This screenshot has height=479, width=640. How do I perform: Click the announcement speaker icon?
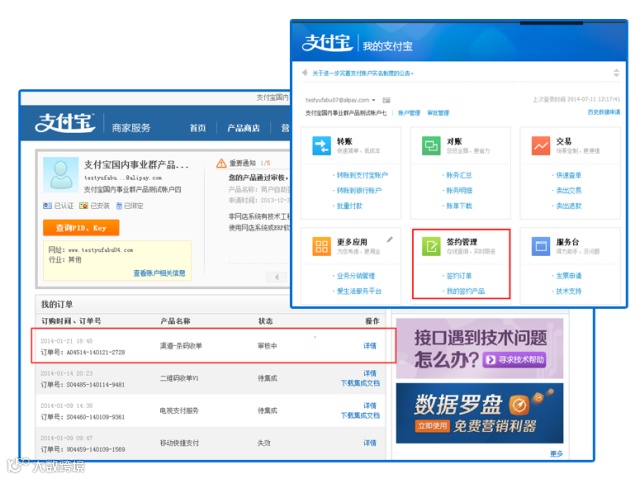click(x=304, y=73)
